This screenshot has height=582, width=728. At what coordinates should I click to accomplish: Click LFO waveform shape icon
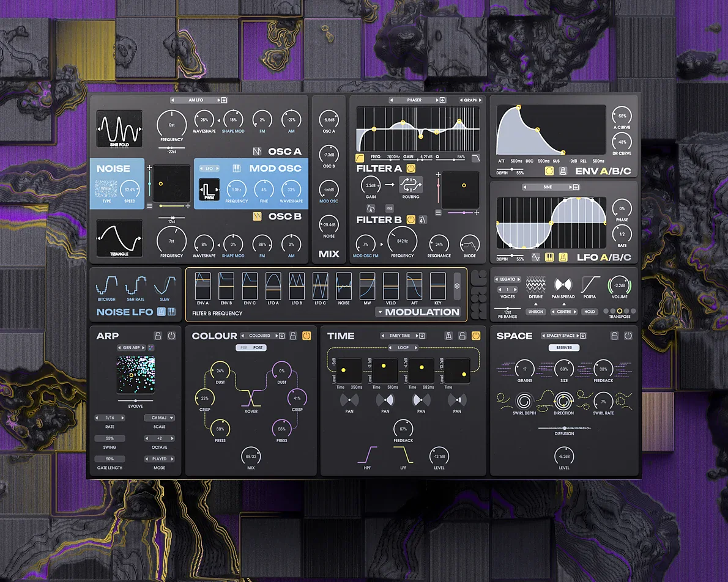tap(536, 257)
